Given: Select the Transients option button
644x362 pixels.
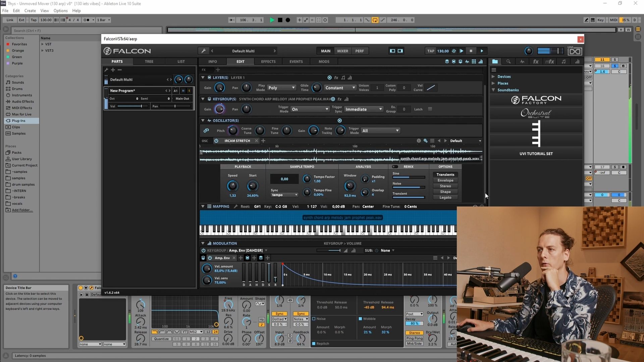Looking at the screenshot, I should [445, 175].
